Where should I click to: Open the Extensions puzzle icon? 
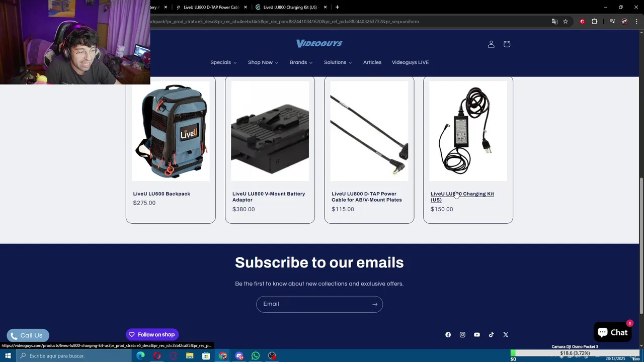pos(594,22)
